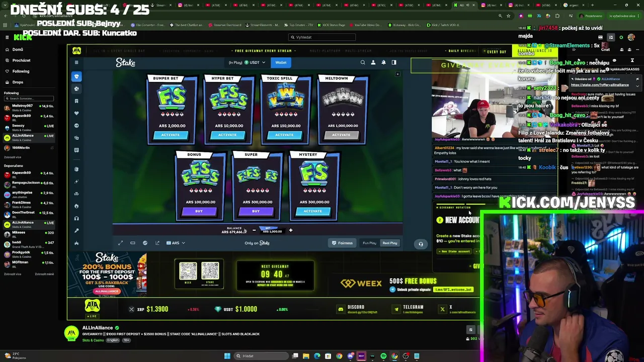The height and width of the screenshot is (362, 644).
Task: Open the ARS display currency dropdown
Action: click(x=175, y=243)
